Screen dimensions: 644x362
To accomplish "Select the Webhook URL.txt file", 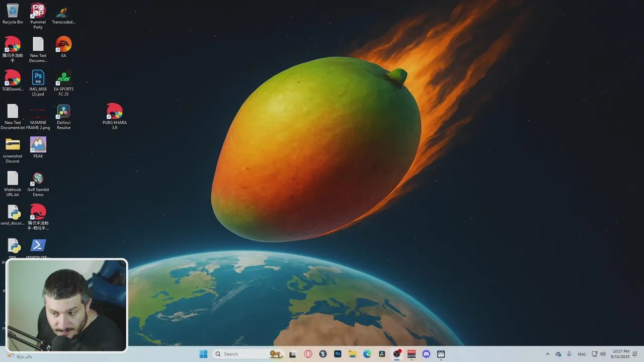I will (x=13, y=184).
